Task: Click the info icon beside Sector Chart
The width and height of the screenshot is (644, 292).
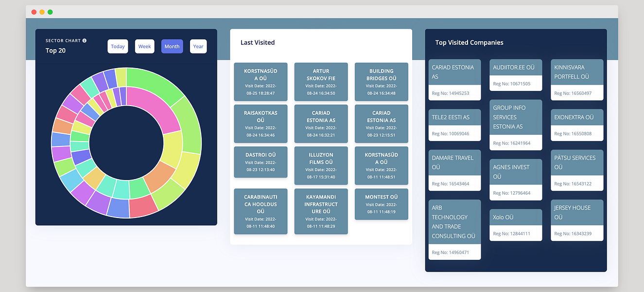Action: pyautogui.click(x=85, y=41)
